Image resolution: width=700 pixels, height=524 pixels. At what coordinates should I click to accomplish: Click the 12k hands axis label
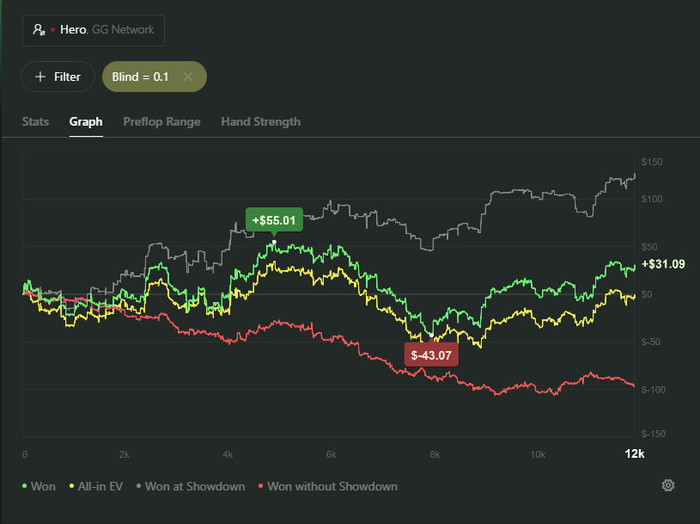[x=634, y=454]
